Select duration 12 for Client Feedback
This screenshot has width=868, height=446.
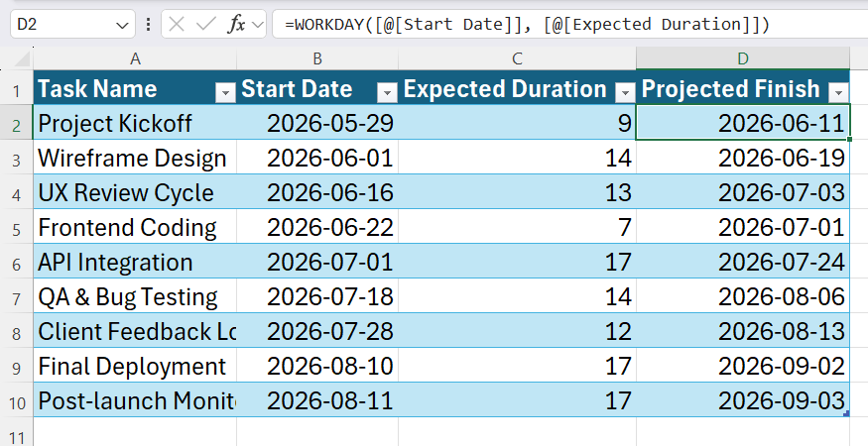coord(517,331)
